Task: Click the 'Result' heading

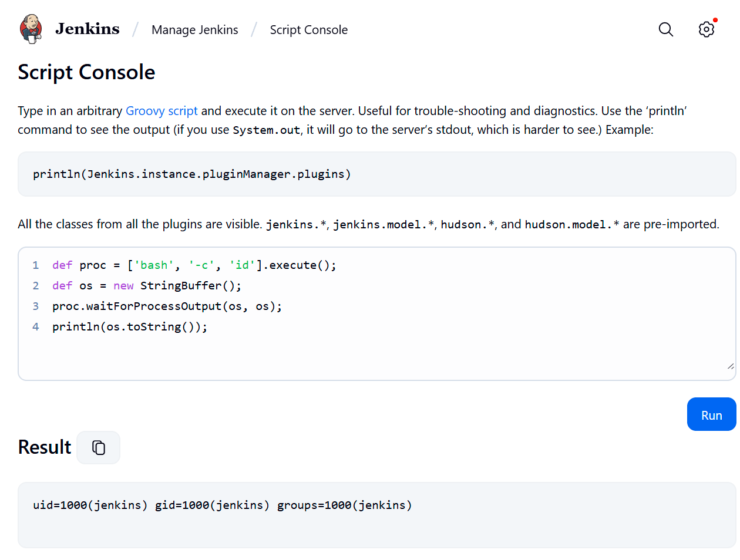Action: click(x=45, y=447)
